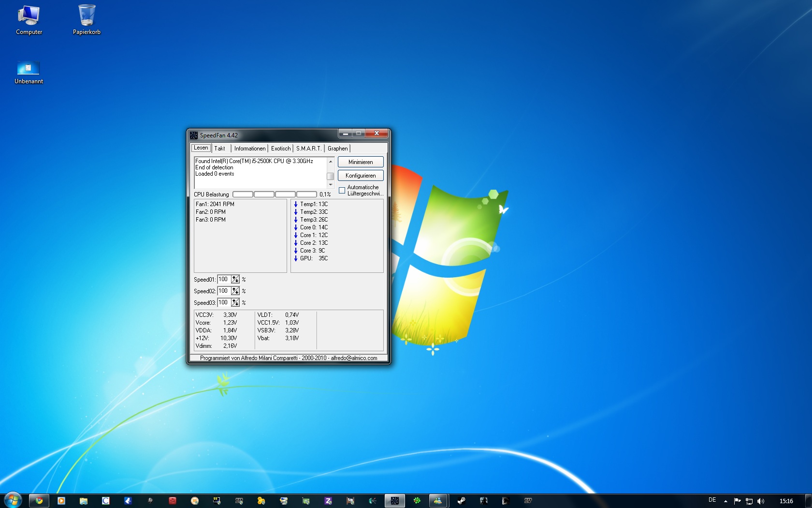
Task: Click the Konfigurieren button
Action: (x=361, y=176)
